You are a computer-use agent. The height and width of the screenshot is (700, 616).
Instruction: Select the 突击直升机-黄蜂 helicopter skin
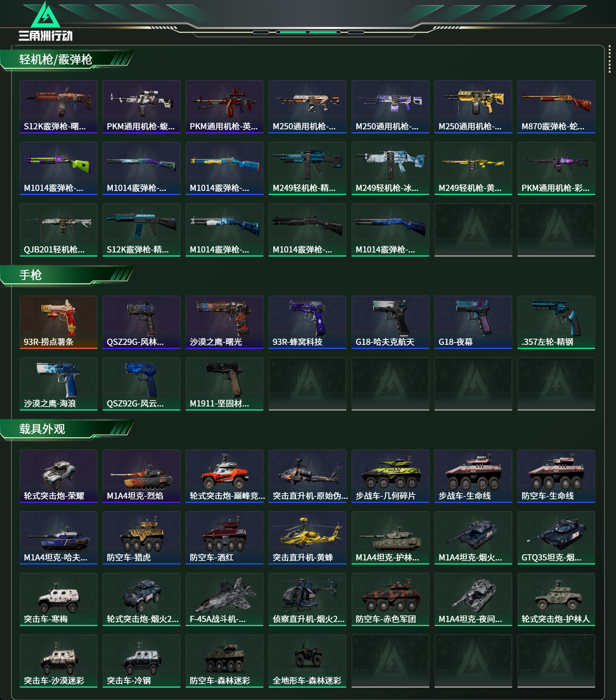coord(308,538)
